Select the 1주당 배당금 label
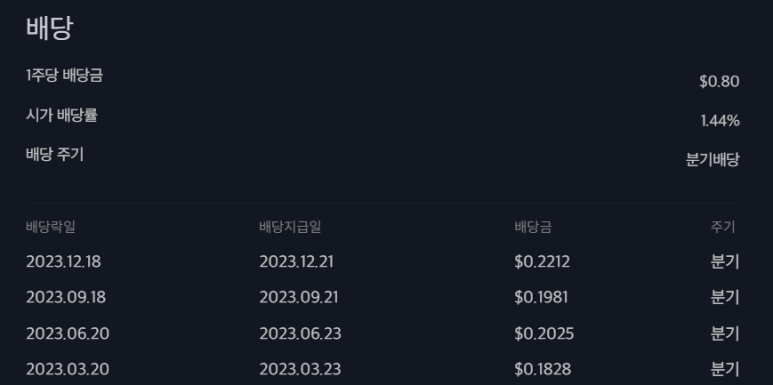This screenshot has width=773, height=385. (64, 76)
